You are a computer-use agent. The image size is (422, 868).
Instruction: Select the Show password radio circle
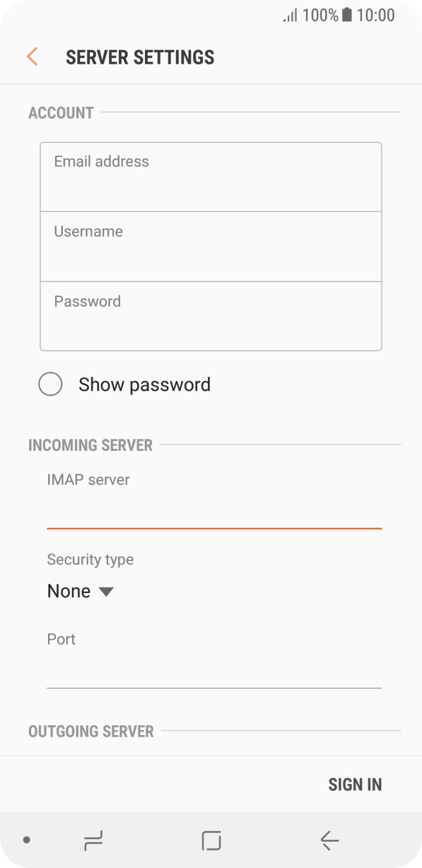tap(50, 384)
